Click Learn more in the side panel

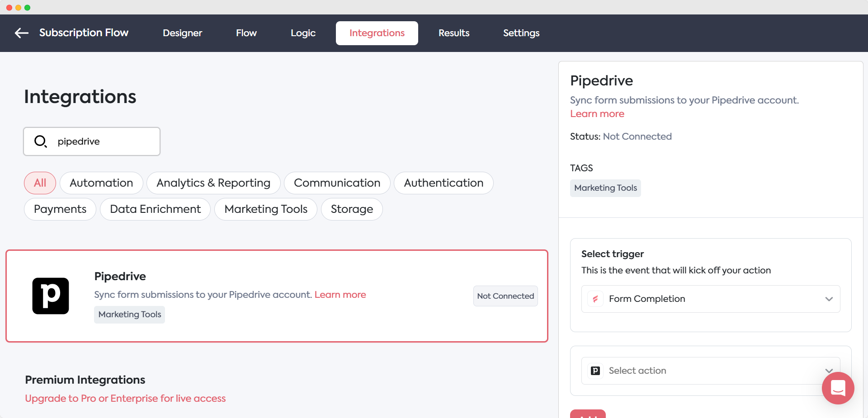coord(597,114)
